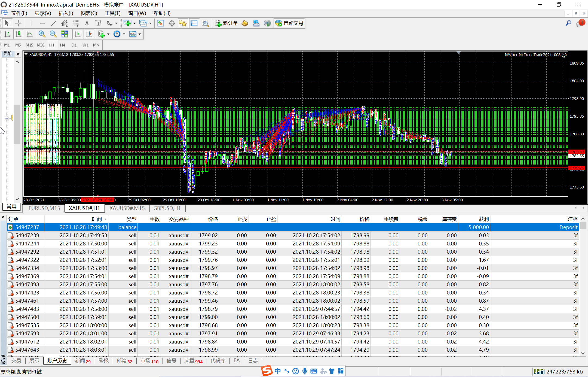The width and height of the screenshot is (588, 377).
Task: Toggle the Terminal panel icon
Action: point(194,23)
